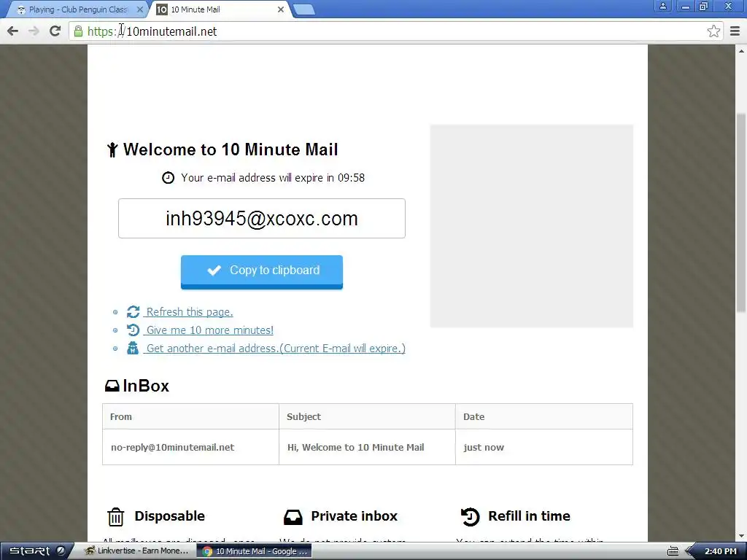Open the Start menu button
Viewport: 747px width, 560px height.
36,551
